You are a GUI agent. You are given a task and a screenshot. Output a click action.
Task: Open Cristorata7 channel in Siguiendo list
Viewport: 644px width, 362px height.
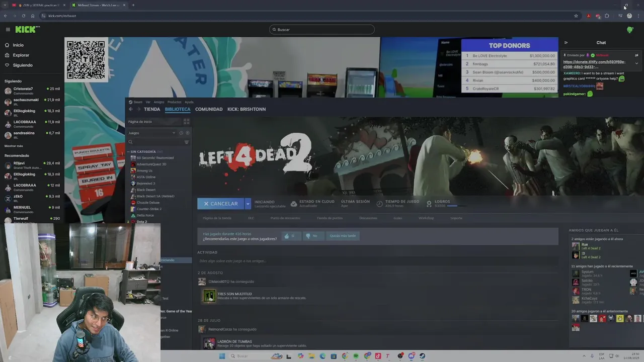pos(32,91)
